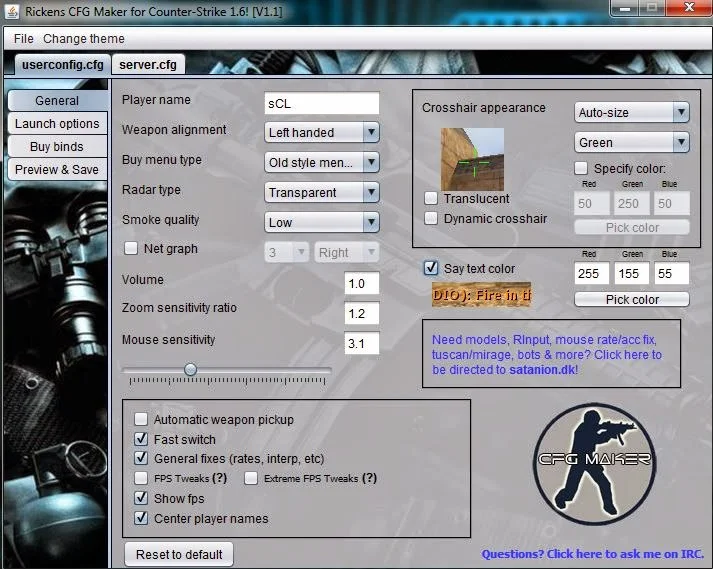Open the Net graph position dropdown showing Right
The image size is (713, 569).
346,252
